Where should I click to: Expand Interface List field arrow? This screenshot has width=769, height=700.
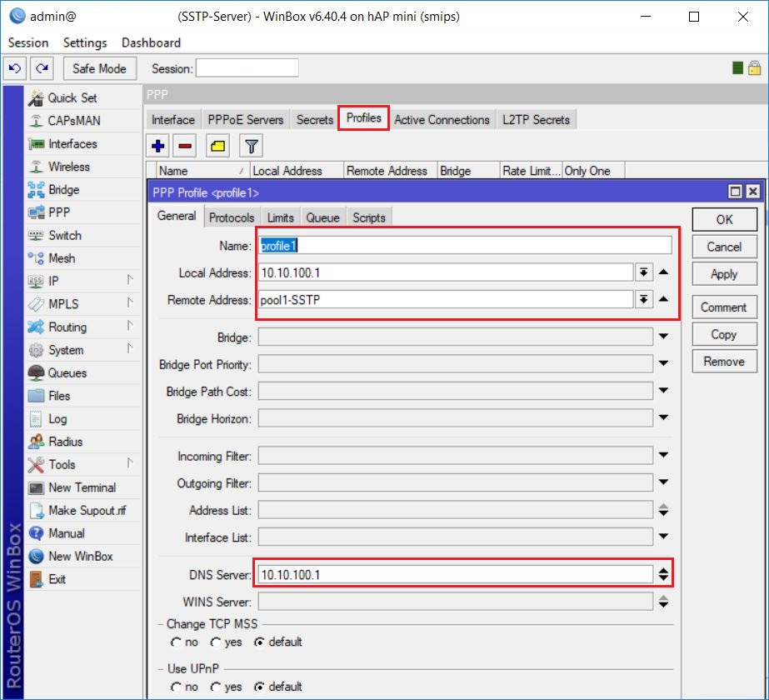pyautogui.click(x=663, y=536)
